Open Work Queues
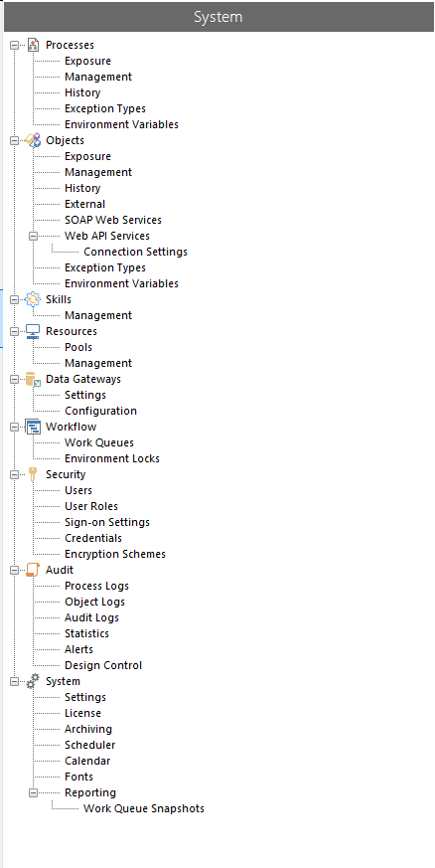435x868 pixels. pyautogui.click(x=99, y=442)
